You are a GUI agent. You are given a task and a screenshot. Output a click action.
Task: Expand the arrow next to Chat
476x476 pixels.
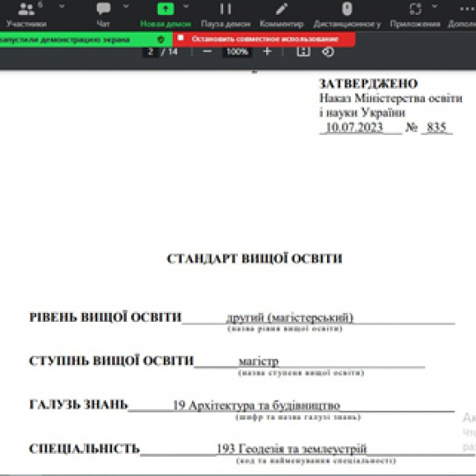pos(126,6)
